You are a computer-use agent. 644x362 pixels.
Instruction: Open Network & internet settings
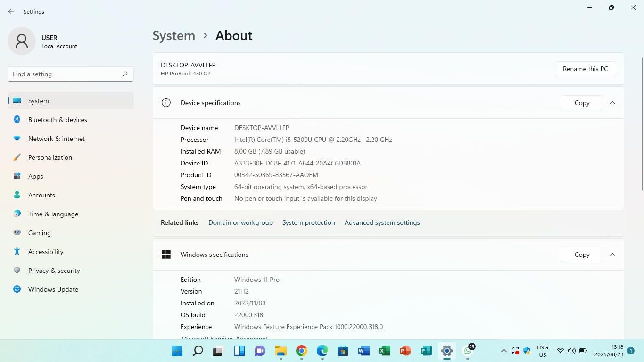click(56, 139)
